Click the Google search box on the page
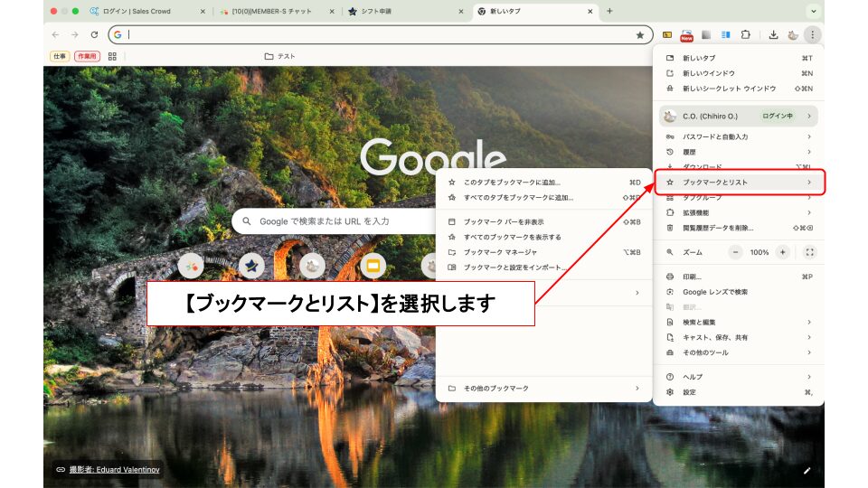The width and height of the screenshot is (868, 488). click(335, 221)
